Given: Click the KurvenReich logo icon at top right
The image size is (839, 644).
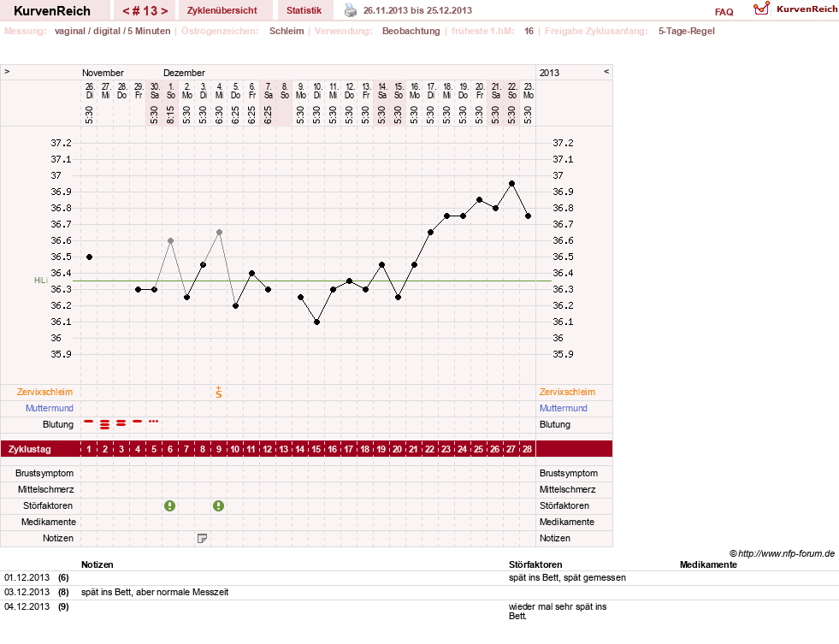Looking at the screenshot, I should [761, 9].
